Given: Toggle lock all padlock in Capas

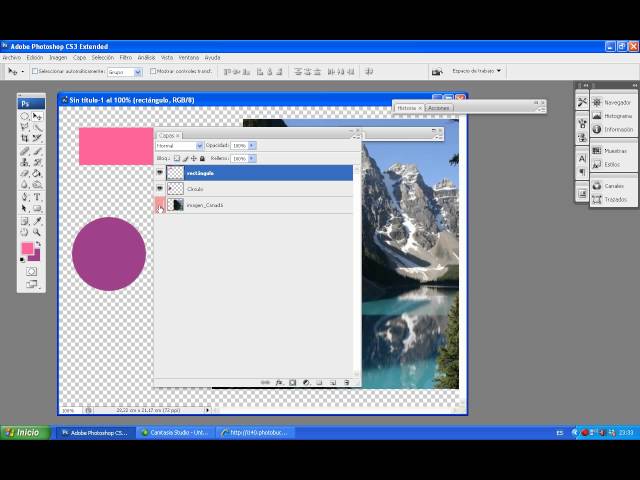Looking at the screenshot, I should click(202, 158).
